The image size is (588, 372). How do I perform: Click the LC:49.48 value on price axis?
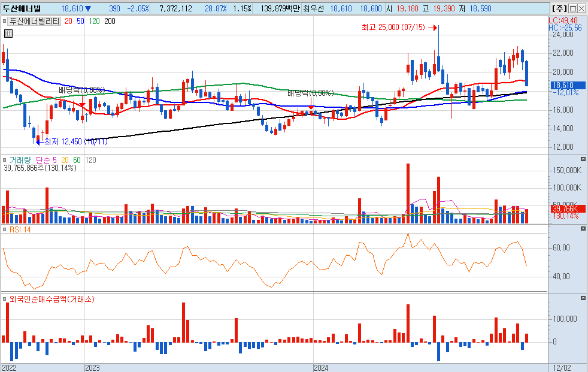(x=563, y=20)
